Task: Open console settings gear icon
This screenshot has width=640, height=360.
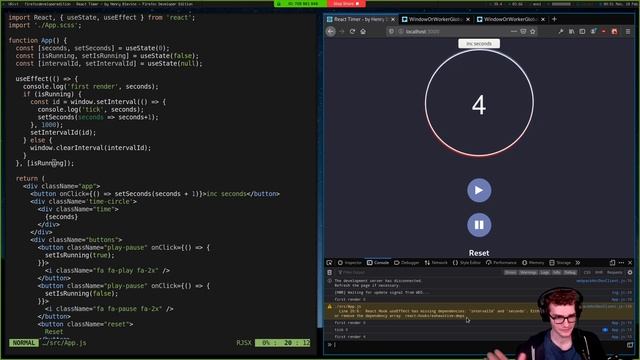Action: click(630, 272)
